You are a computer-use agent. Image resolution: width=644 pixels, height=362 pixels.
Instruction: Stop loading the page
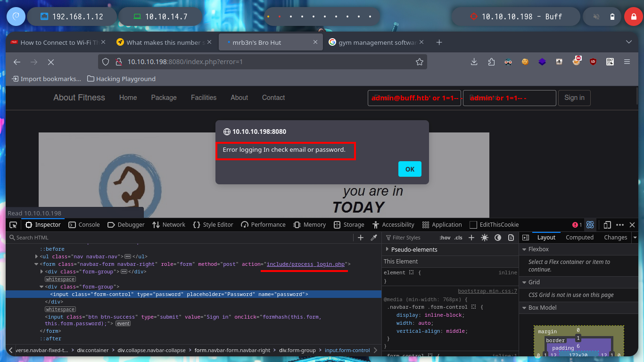click(x=50, y=62)
